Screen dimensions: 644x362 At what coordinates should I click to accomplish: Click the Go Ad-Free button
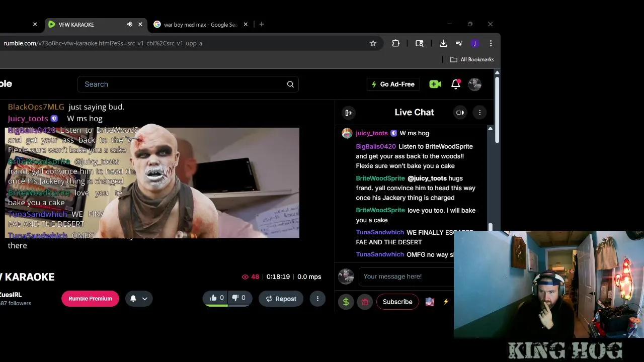coord(393,84)
